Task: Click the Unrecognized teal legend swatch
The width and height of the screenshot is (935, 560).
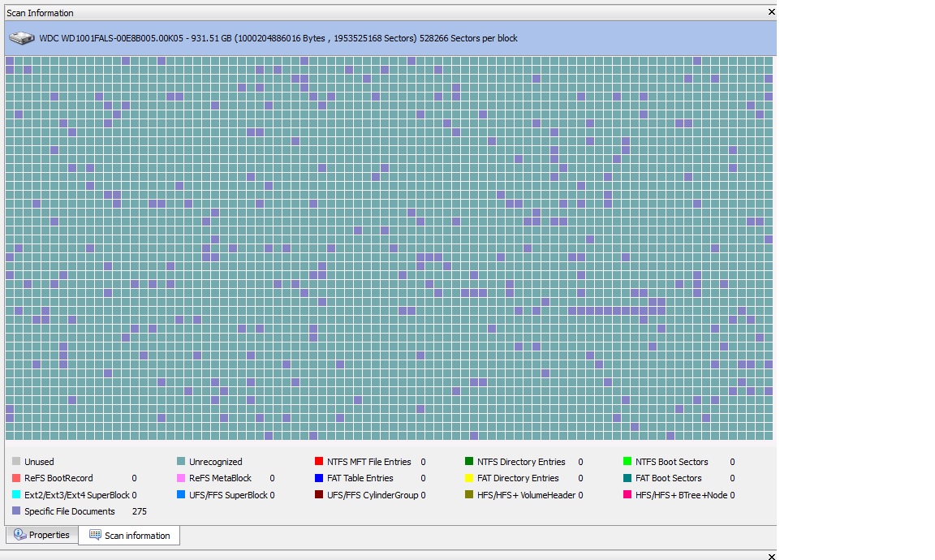Action: 181,461
